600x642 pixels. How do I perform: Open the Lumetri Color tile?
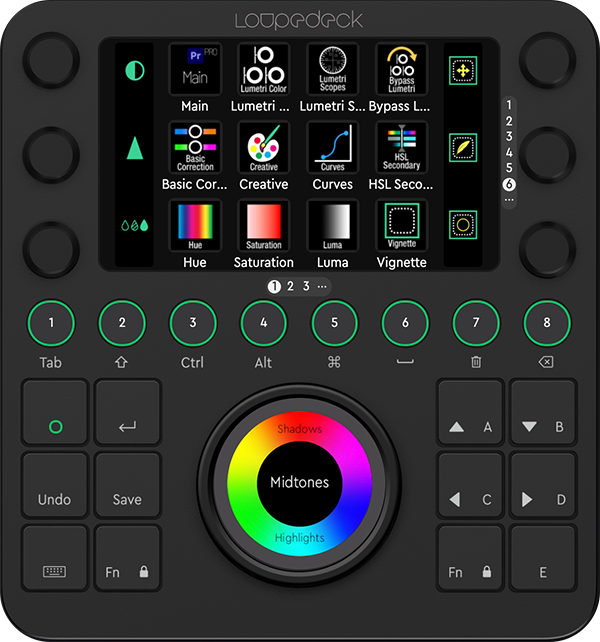(264, 70)
